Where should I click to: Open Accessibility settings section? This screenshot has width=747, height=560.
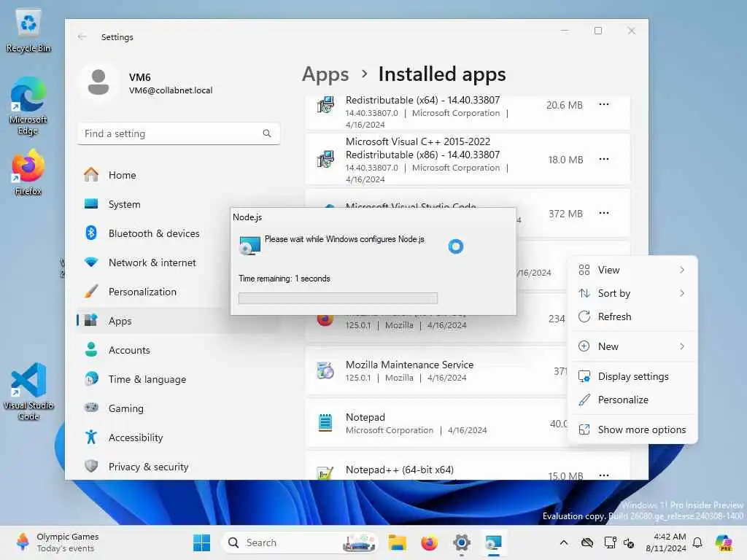point(135,437)
